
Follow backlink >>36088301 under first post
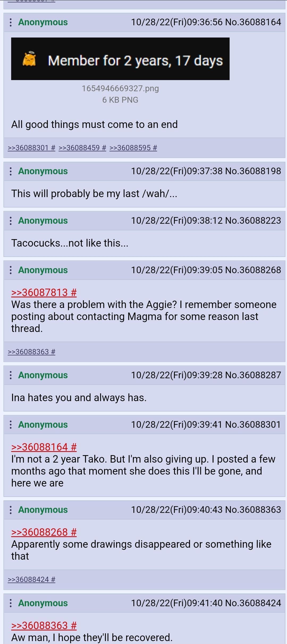pos(31,148)
